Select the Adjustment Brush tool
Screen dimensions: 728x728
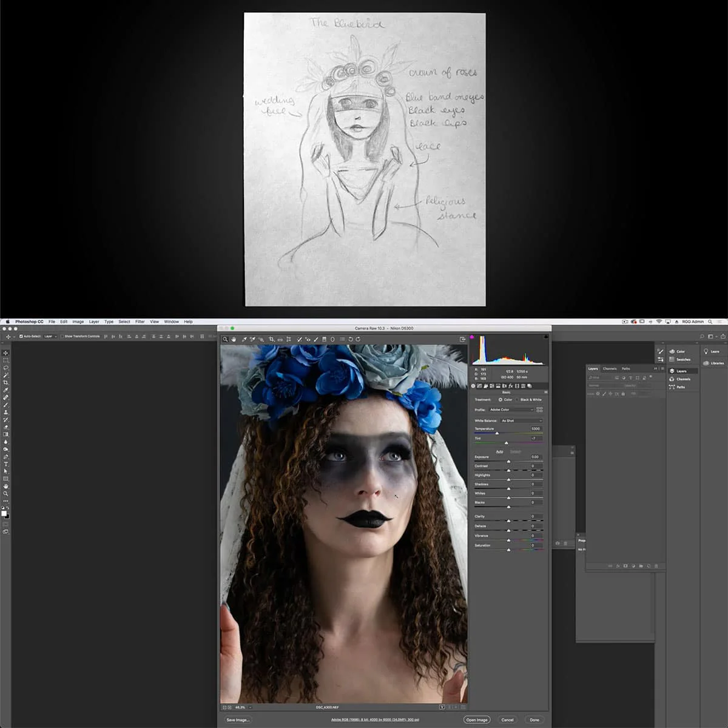click(x=316, y=339)
